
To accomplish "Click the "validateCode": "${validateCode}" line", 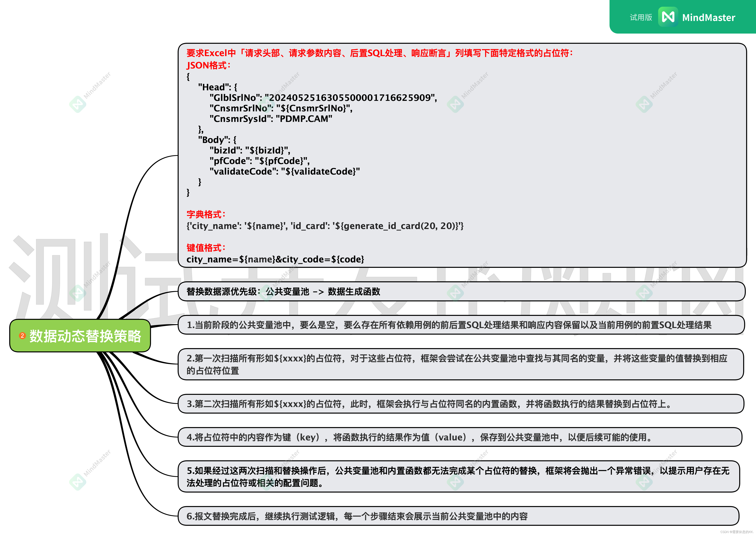I will [285, 171].
